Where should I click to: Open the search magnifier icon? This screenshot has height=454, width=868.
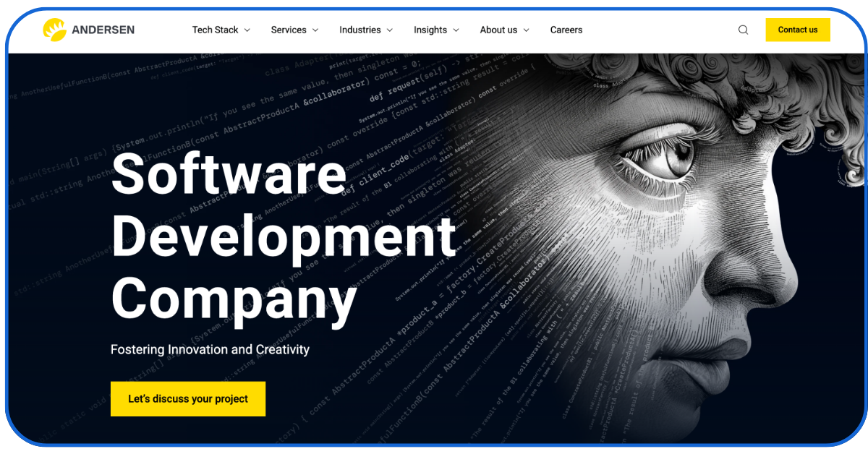click(x=743, y=30)
